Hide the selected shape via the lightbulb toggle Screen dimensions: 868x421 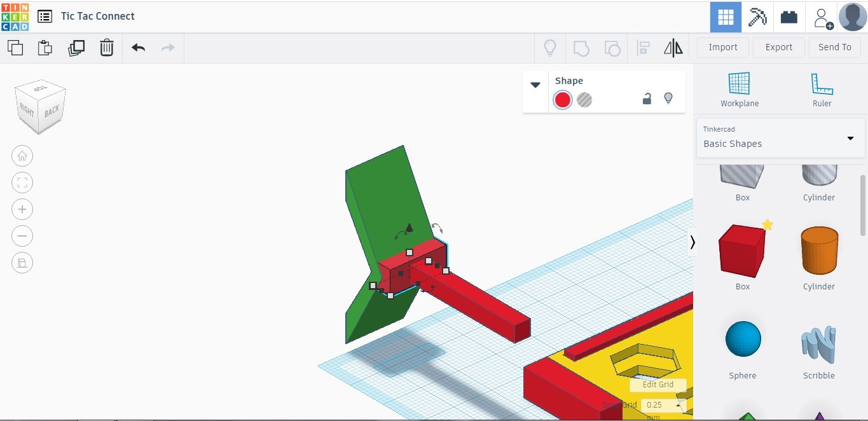coord(668,99)
